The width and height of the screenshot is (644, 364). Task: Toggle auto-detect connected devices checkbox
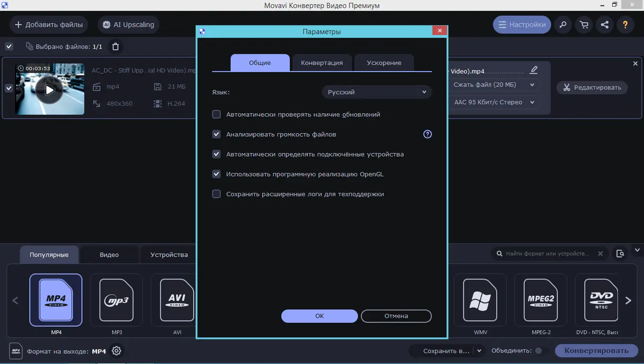pyautogui.click(x=216, y=154)
